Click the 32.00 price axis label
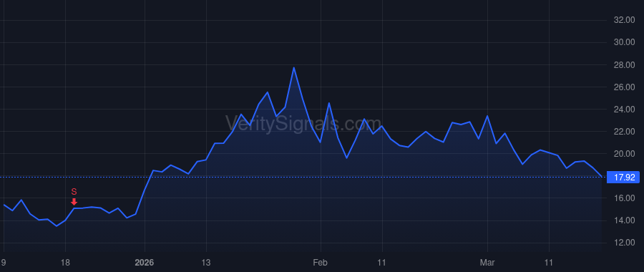The image size is (644, 272). 624,20
